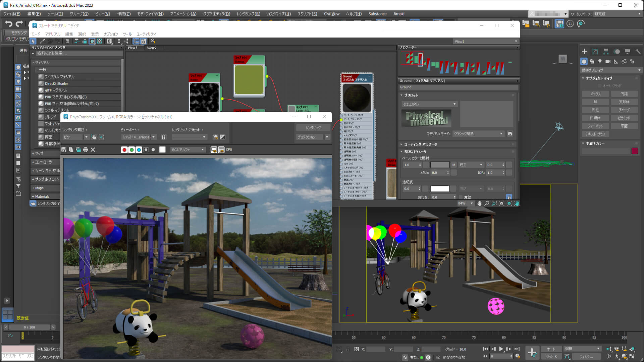This screenshot has width=644, height=362.
Task: Expand the コーティング パラメータ rollout
Action: point(420,144)
